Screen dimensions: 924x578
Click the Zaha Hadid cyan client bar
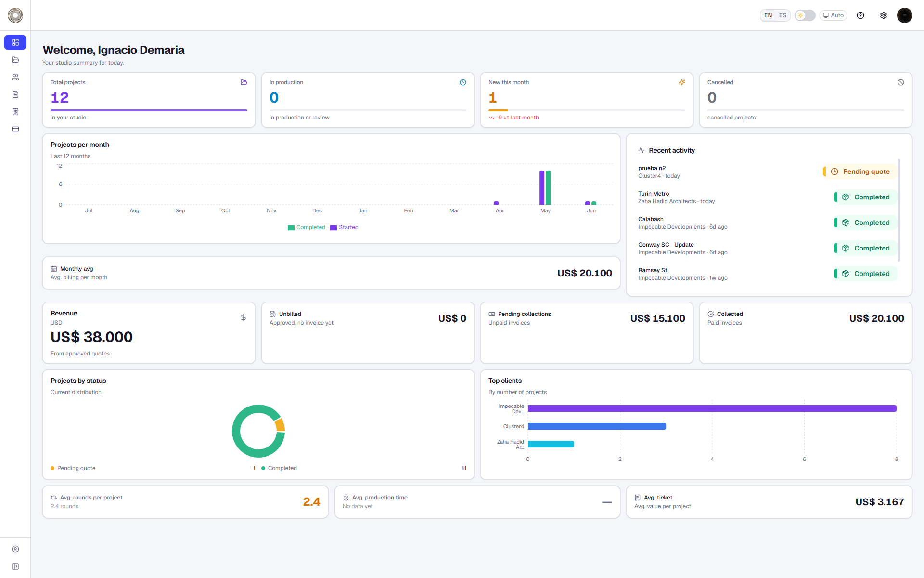coord(551,444)
